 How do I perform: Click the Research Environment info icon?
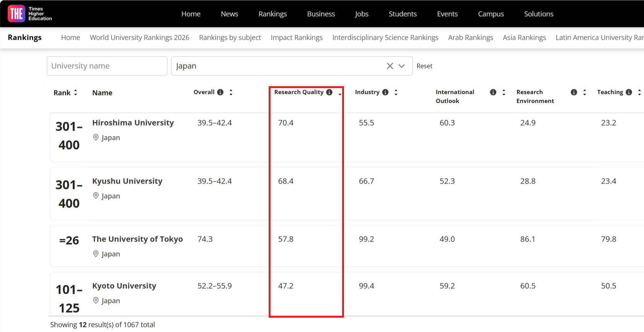pos(574,92)
